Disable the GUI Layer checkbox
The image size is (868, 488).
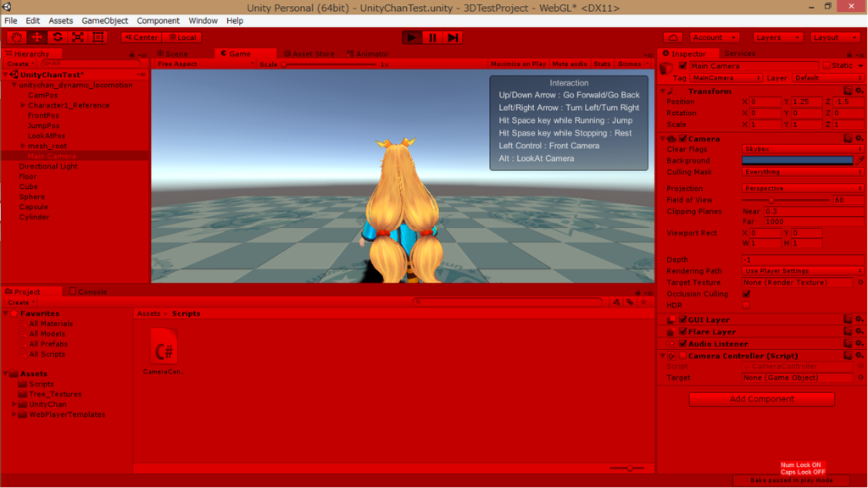tap(683, 319)
